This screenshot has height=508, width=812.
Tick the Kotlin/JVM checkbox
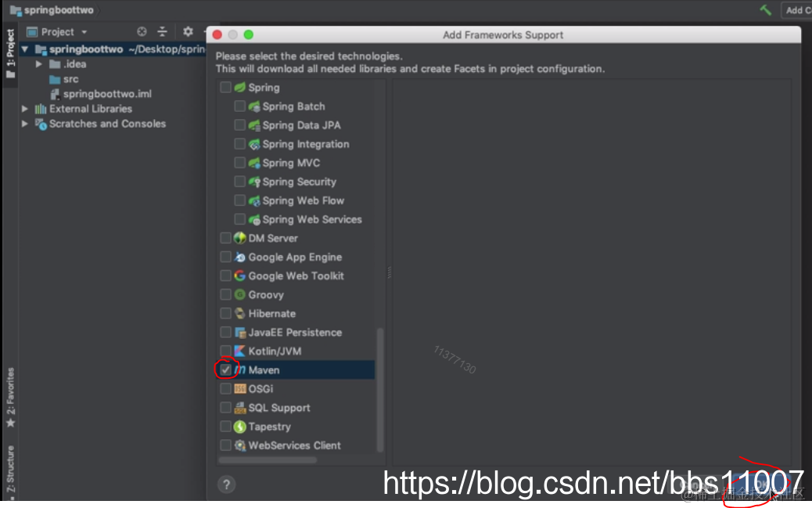coord(226,351)
